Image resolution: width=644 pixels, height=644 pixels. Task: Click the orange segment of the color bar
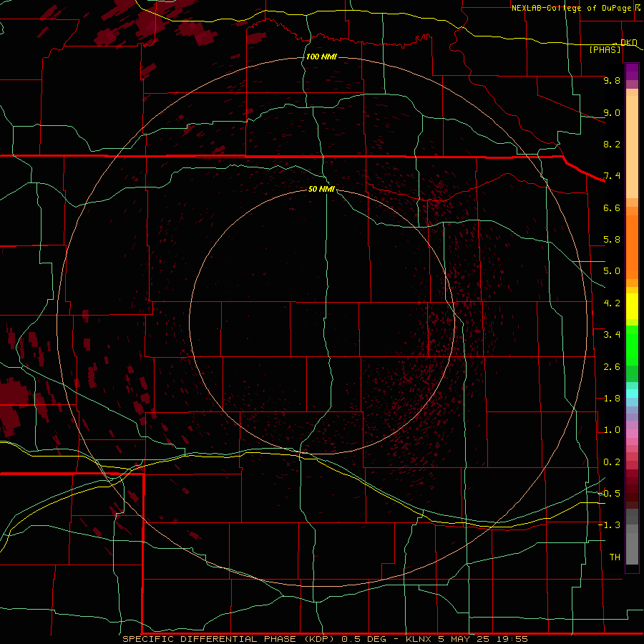point(632,246)
